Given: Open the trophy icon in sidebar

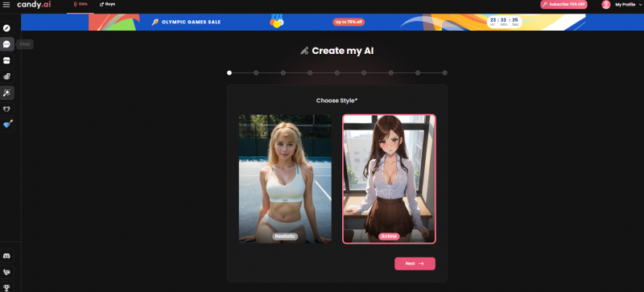Looking at the screenshot, I should (6, 287).
